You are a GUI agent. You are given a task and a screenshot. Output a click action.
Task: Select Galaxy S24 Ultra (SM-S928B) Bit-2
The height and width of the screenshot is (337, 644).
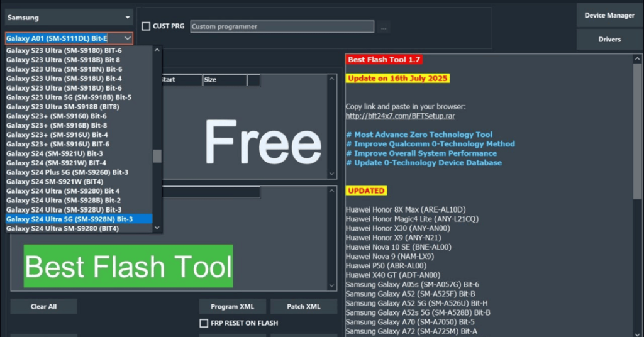point(79,201)
